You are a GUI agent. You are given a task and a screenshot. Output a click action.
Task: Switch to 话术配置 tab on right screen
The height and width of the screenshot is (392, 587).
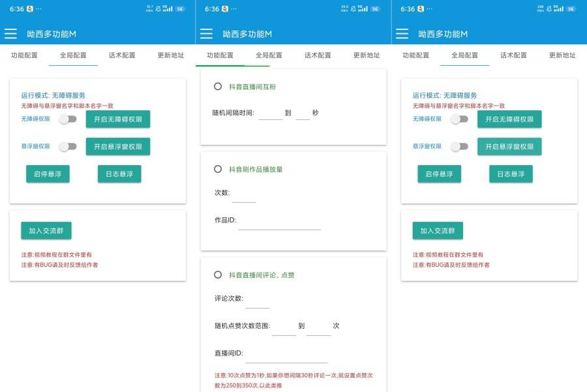pos(514,55)
